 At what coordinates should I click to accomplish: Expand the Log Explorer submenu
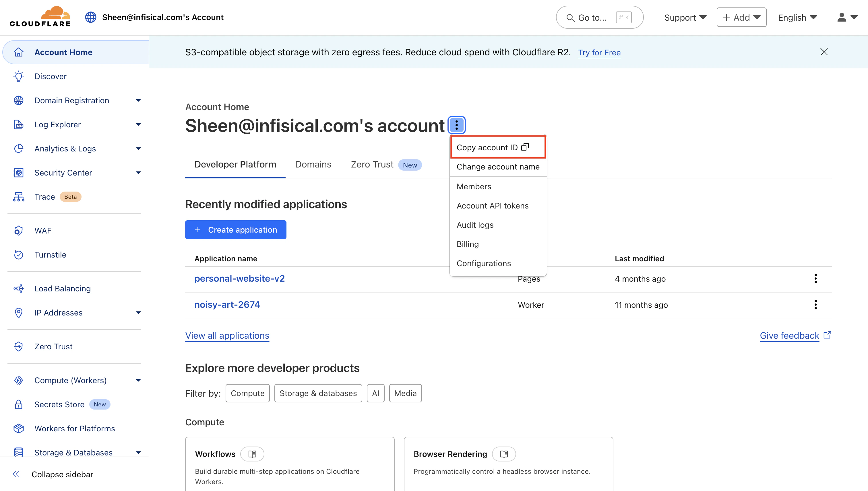[x=138, y=124]
